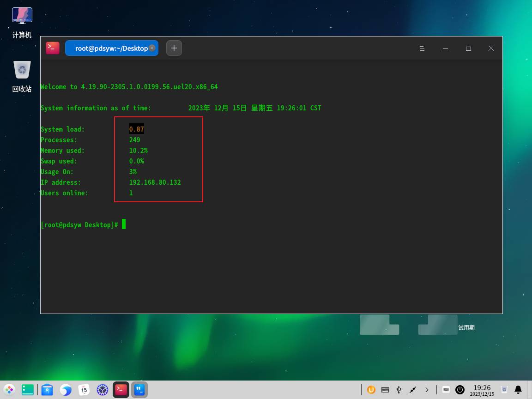Add a new terminal tab
Image resolution: width=532 pixels, height=399 pixels.
[x=174, y=48]
